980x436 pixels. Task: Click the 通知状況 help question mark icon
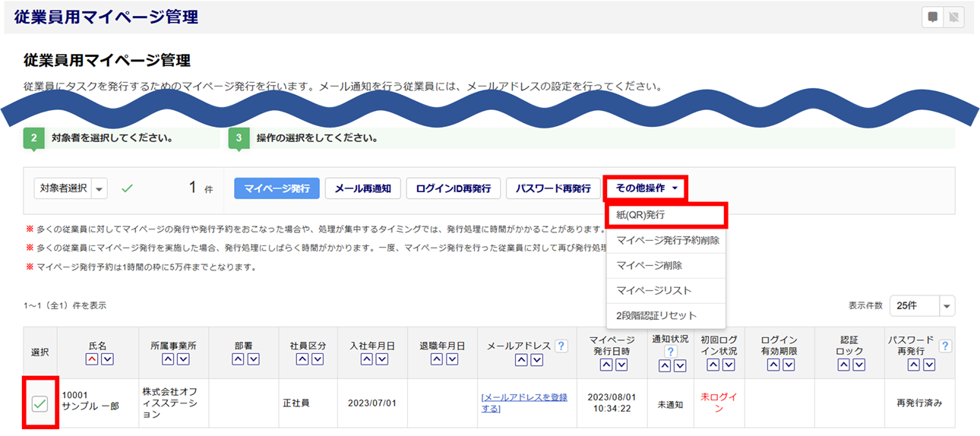pos(670,352)
